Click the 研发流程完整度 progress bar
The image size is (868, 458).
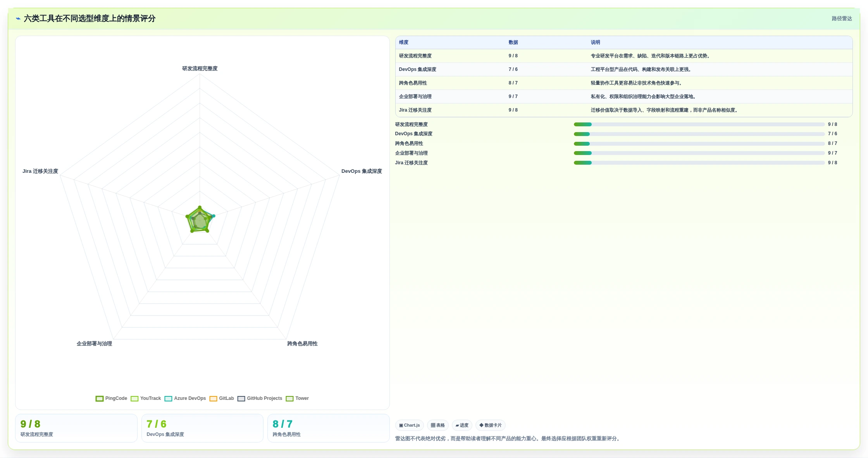tap(699, 124)
